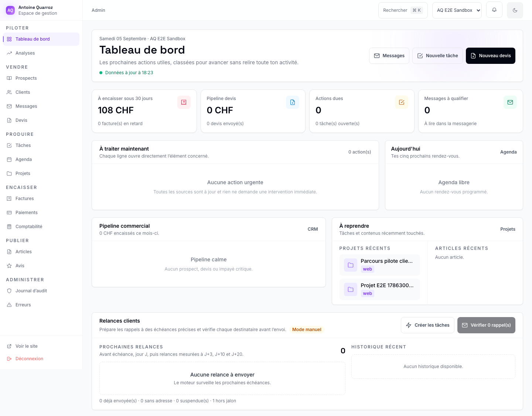Click the Vérifier 0 rappel(s) button
This screenshot has width=532, height=416.
[x=486, y=325]
